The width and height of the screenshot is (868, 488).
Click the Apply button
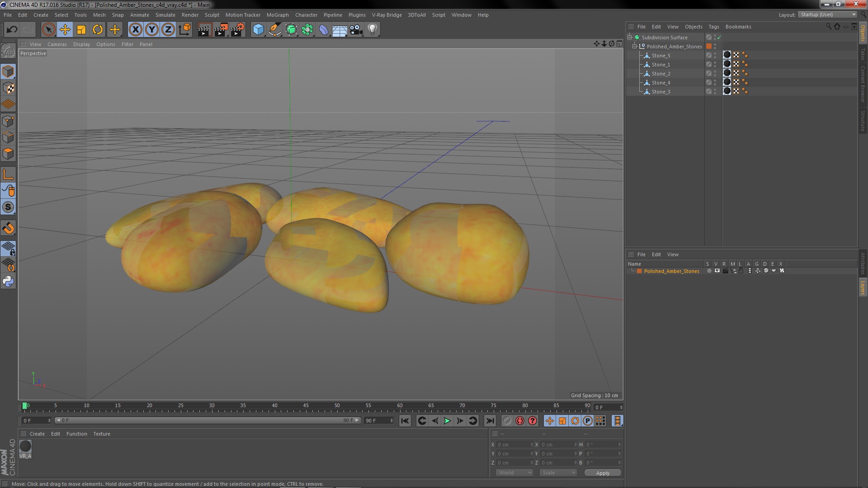coord(603,473)
